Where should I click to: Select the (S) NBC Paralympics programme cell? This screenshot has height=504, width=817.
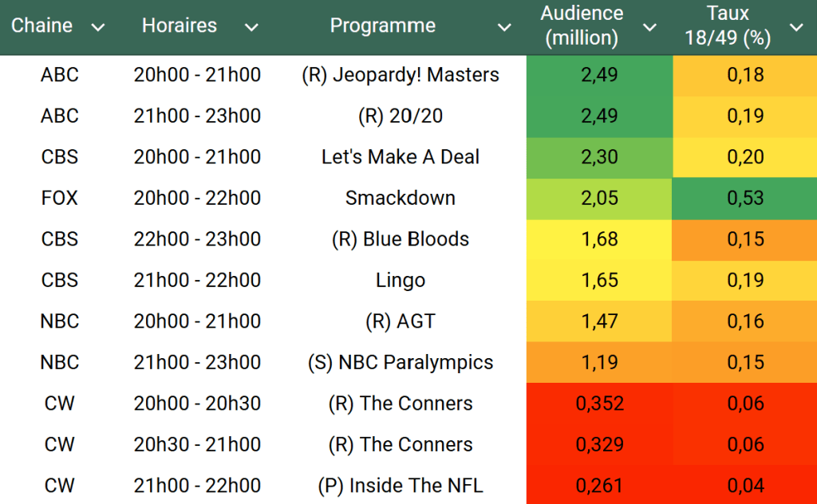click(401, 362)
